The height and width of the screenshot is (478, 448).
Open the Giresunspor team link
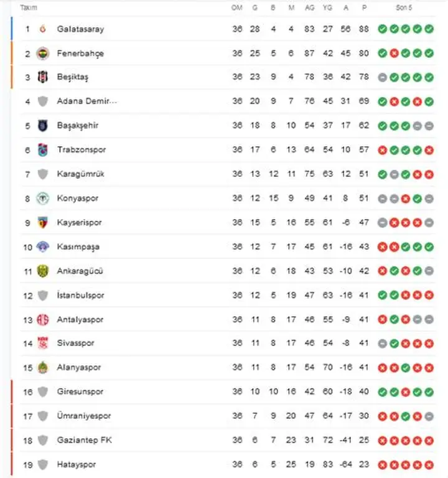click(80, 391)
